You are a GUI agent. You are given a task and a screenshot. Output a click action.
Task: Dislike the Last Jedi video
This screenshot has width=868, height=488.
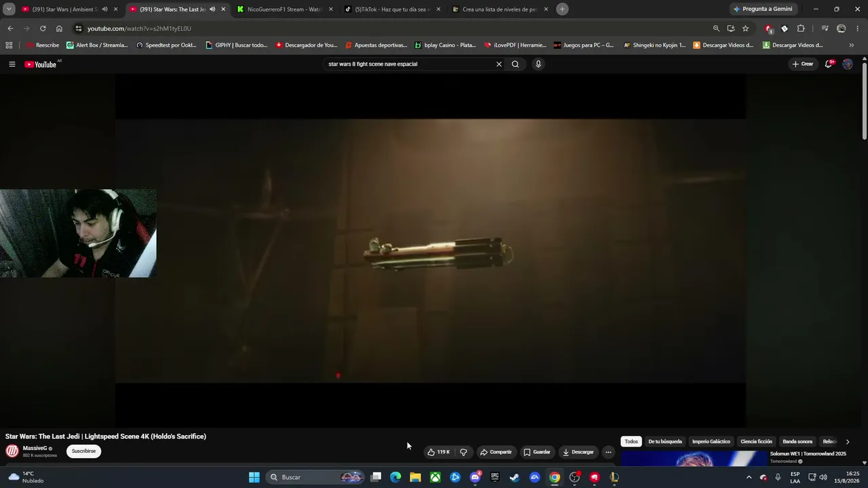point(463,452)
